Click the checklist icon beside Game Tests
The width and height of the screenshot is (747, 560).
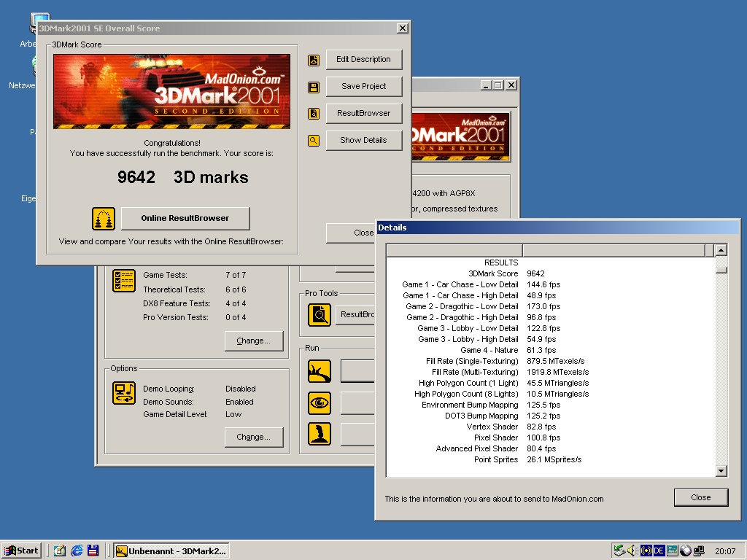[x=124, y=281]
